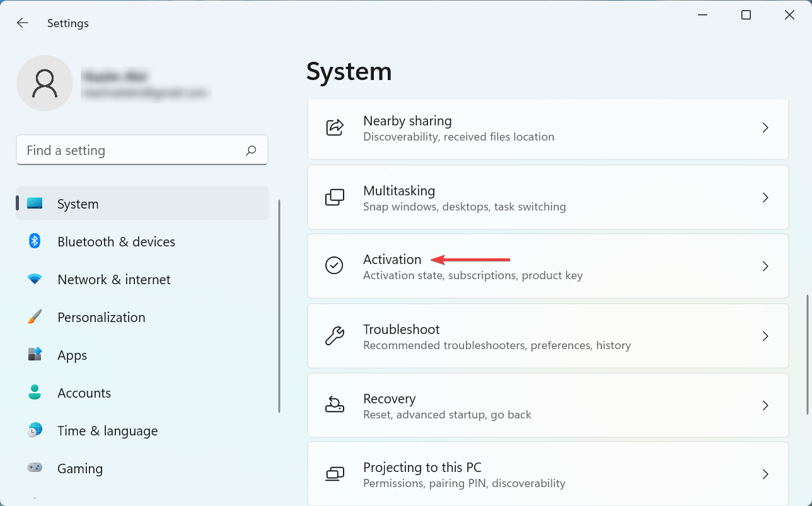812x506 pixels.
Task: Click the paintbrush icon for Personalization
Action: [34, 317]
